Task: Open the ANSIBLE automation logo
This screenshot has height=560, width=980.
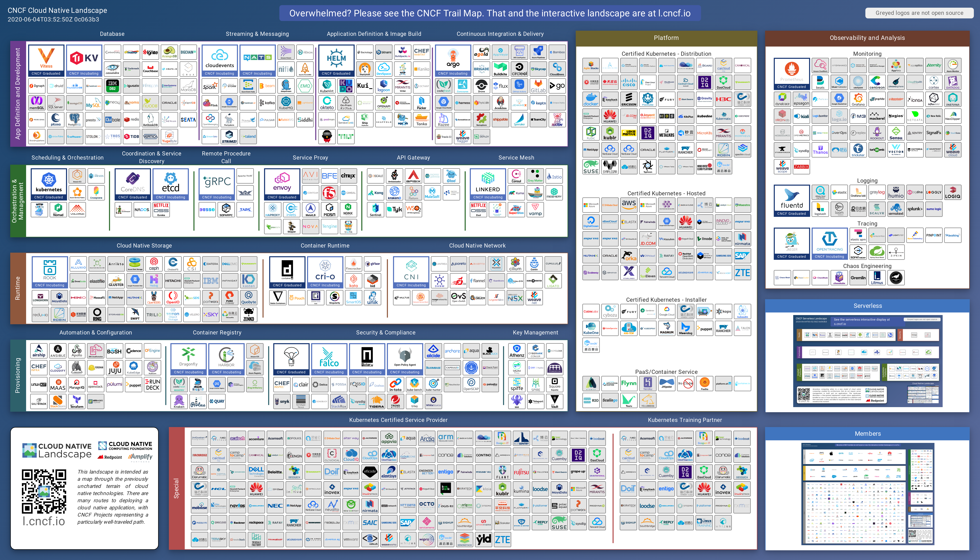Action: [x=58, y=351]
